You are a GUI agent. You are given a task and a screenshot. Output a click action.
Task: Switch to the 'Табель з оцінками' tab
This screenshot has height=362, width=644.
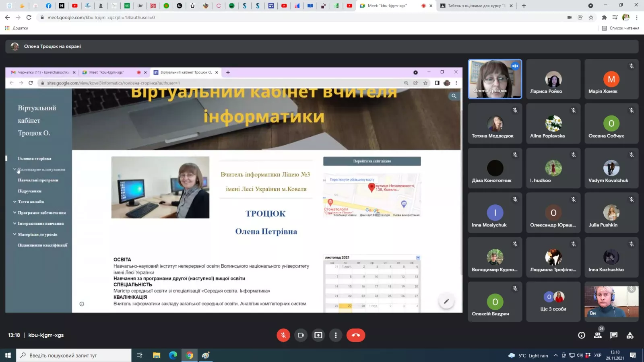(475, 6)
